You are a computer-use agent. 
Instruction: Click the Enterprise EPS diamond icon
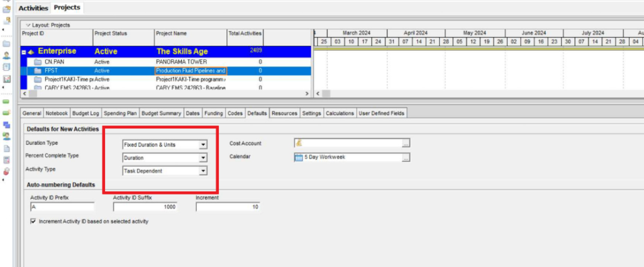click(31, 52)
